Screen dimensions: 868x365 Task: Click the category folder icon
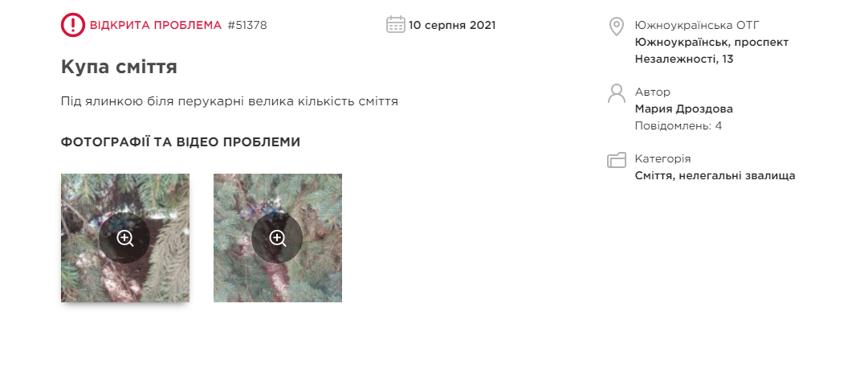[x=616, y=160]
